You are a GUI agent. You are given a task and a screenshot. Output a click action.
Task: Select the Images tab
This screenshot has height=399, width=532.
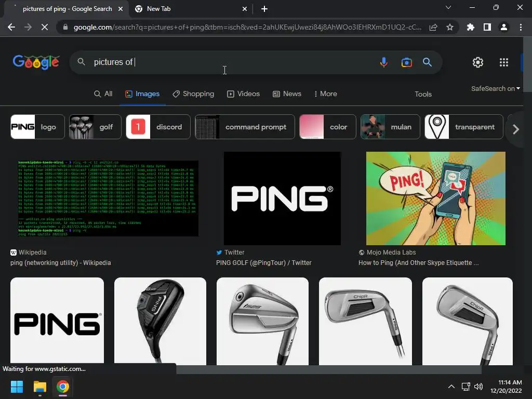click(142, 94)
